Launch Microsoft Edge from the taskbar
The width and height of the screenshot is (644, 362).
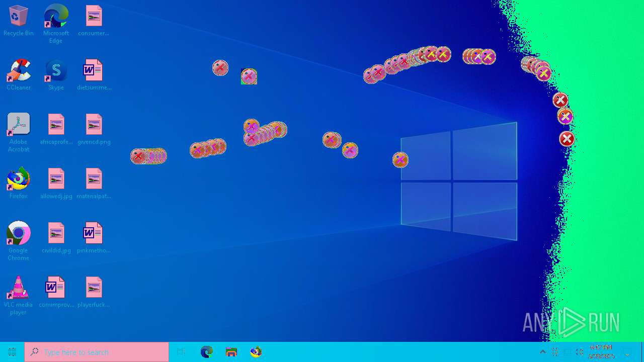click(x=206, y=352)
